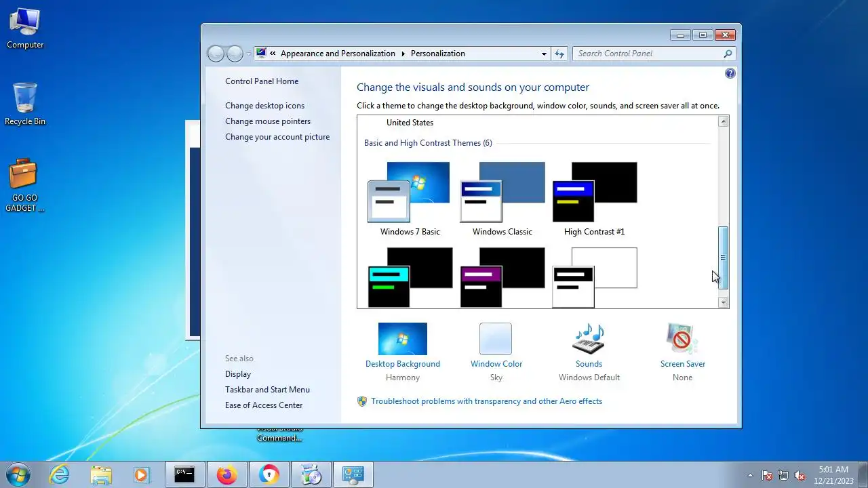Click the shield icon beside Troubleshoot link

click(x=362, y=401)
